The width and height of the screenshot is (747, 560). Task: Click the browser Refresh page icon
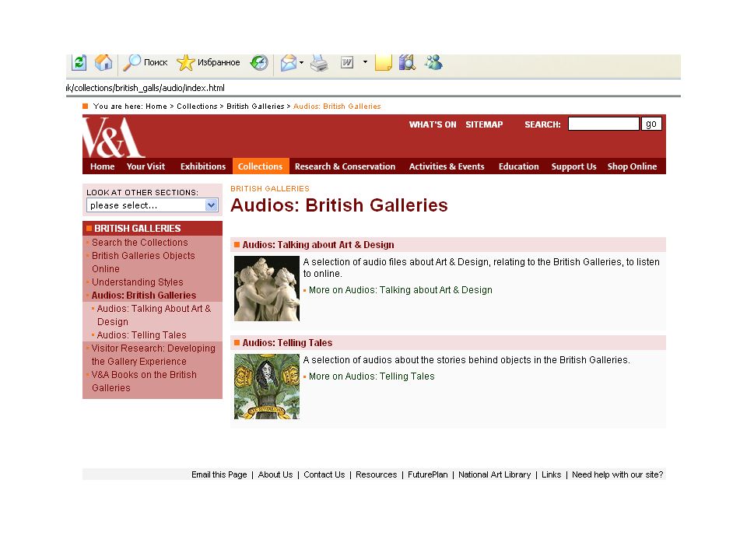[x=79, y=62]
